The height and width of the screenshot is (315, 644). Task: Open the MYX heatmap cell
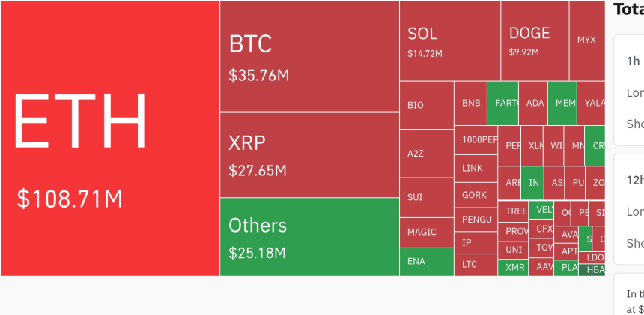point(587,40)
